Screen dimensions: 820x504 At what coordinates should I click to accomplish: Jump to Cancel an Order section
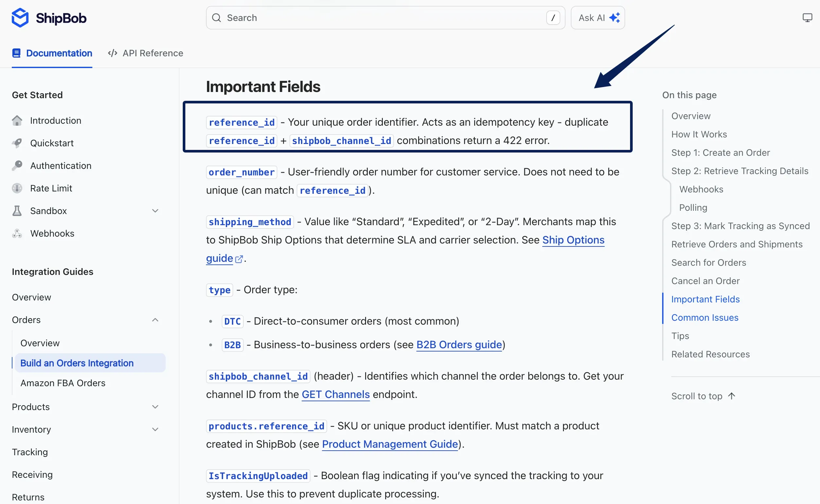point(706,281)
